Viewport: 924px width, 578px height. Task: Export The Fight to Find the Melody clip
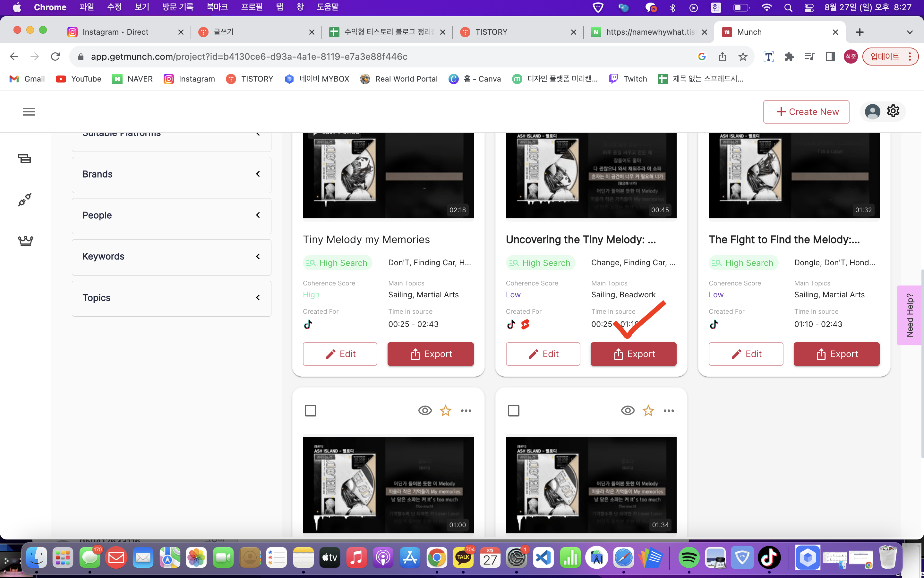(836, 354)
